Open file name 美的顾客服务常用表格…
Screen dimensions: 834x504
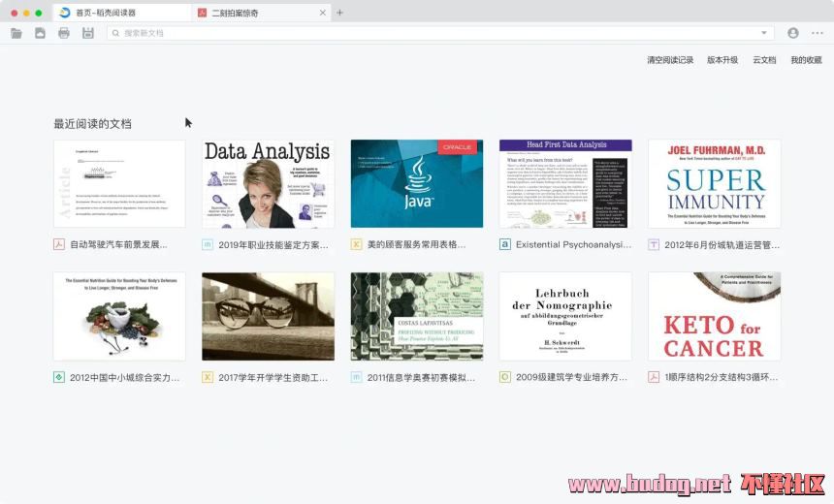416,244
